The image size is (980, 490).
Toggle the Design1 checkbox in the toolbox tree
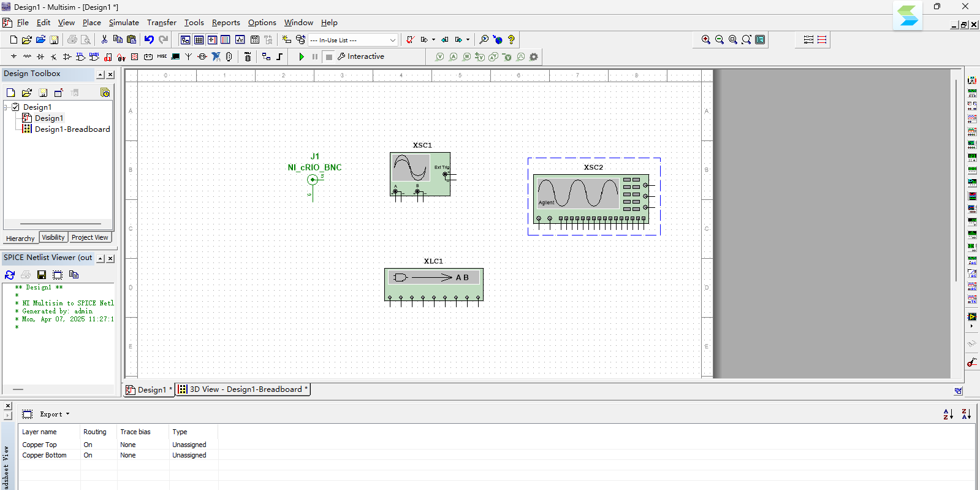point(16,107)
